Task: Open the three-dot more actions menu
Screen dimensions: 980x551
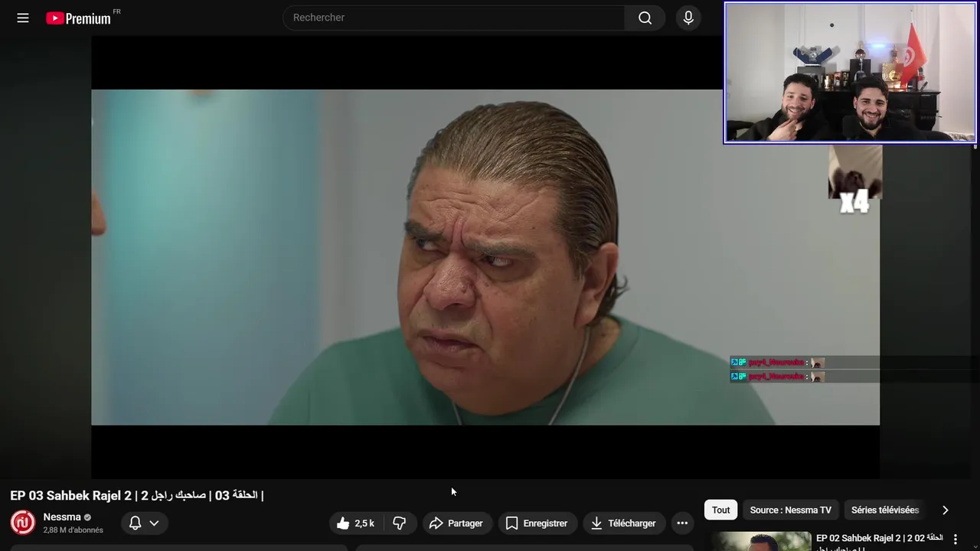Action: (682, 523)
